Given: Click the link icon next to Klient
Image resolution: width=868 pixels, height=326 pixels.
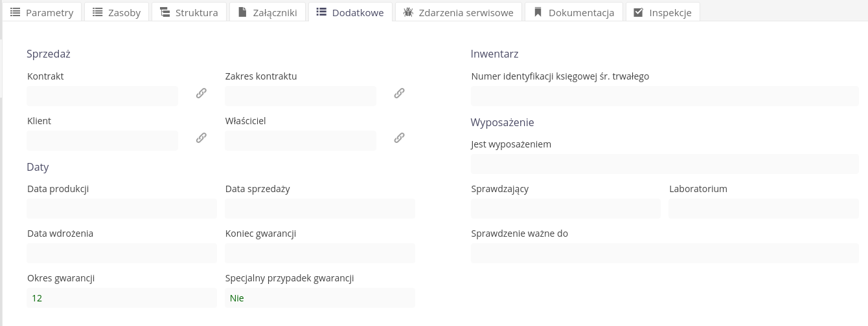Looking at the screenshot, I should pyautogui.click(x=201, y=138).
